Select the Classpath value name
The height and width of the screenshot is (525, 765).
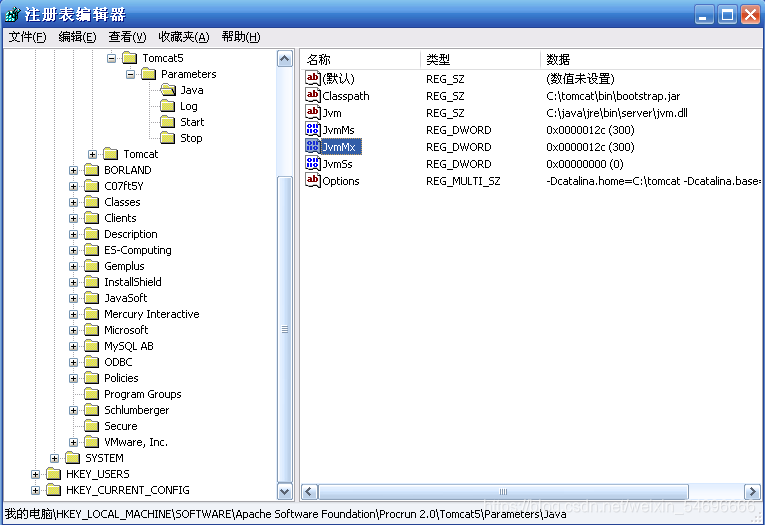[x=345, y=96]
